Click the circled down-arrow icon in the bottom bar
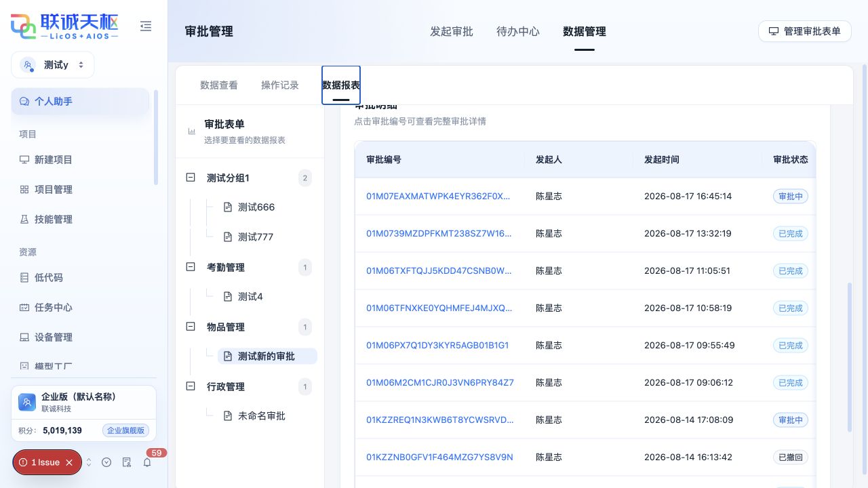Viewport: 868px width, 488px height. click(106, 462)
